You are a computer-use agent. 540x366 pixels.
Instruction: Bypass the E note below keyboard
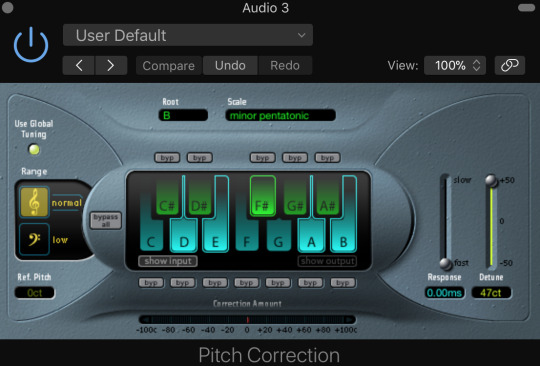[215, 283]
